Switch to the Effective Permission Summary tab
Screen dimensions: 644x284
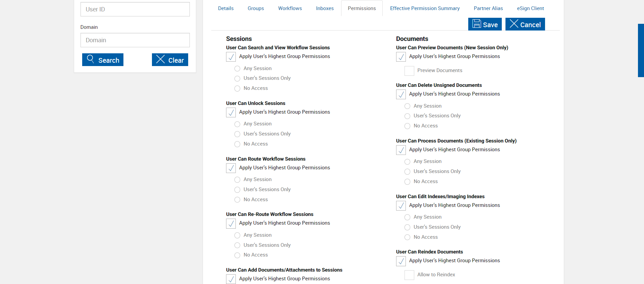pyautogui.click(x=425, y=8)
